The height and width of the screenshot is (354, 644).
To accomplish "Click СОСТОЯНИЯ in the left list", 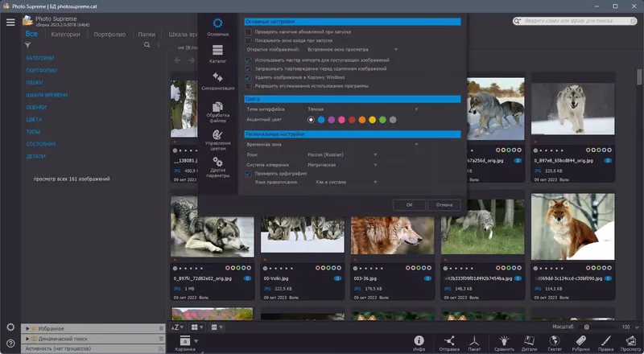I will (41, 145).
